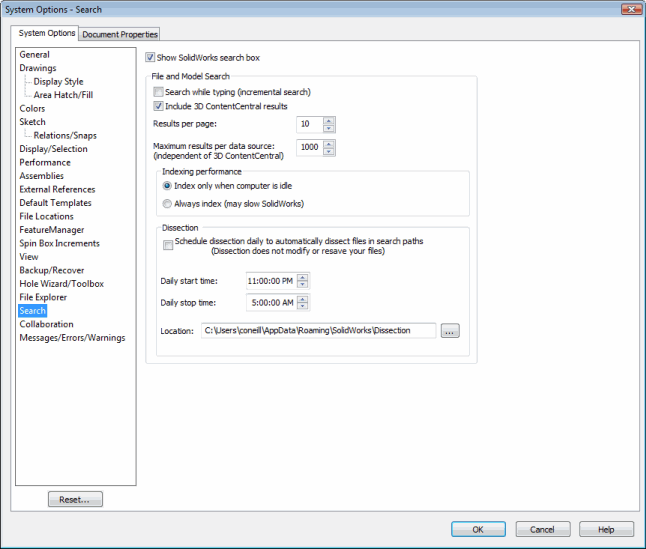Open File Explorer options category
Screen dimensions: 646x549
pos(43,297)
